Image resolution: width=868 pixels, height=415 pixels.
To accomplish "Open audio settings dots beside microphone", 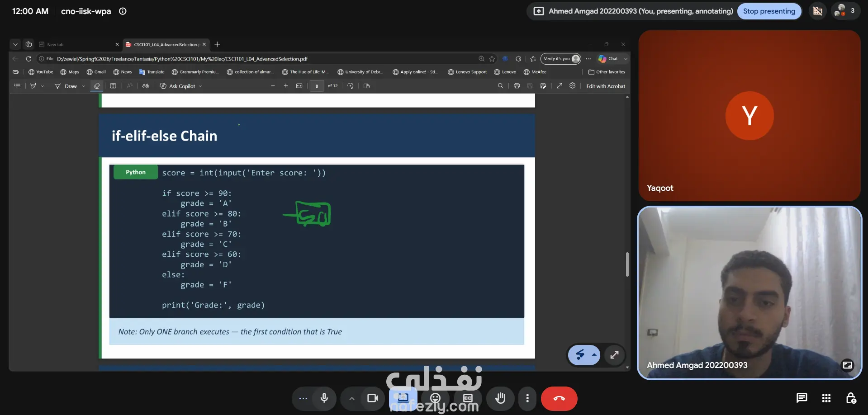I will tap(303, 398).
